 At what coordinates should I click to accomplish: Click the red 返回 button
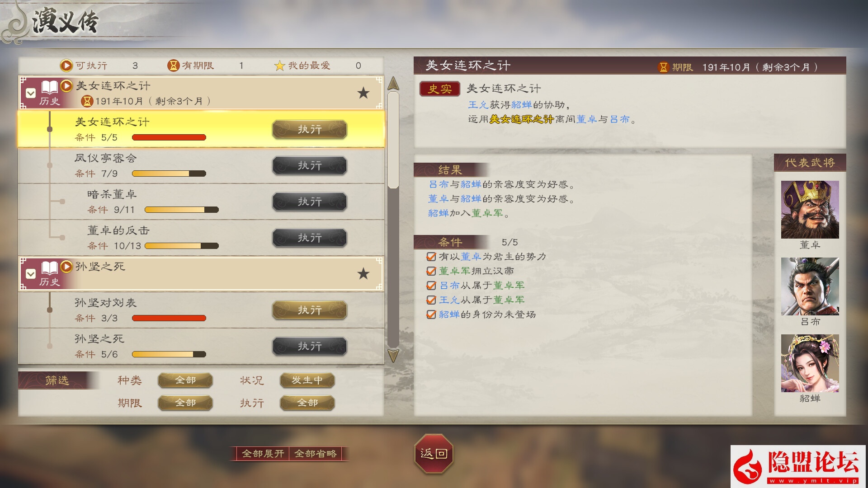pyautogui.click(x=434, y=453)
